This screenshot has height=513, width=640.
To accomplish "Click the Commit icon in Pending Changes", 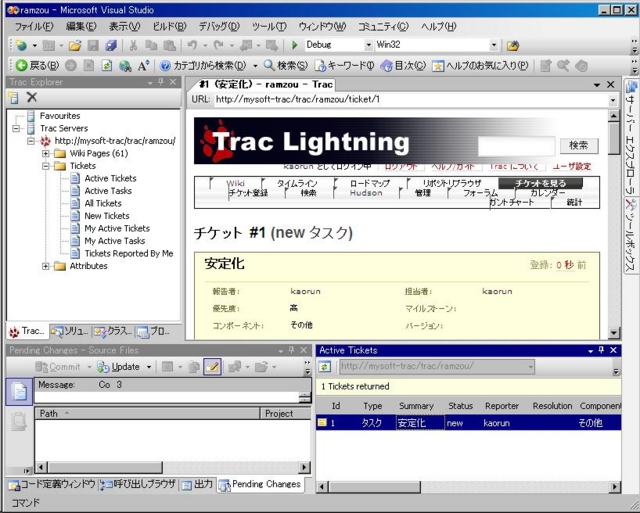I will 41,367.
